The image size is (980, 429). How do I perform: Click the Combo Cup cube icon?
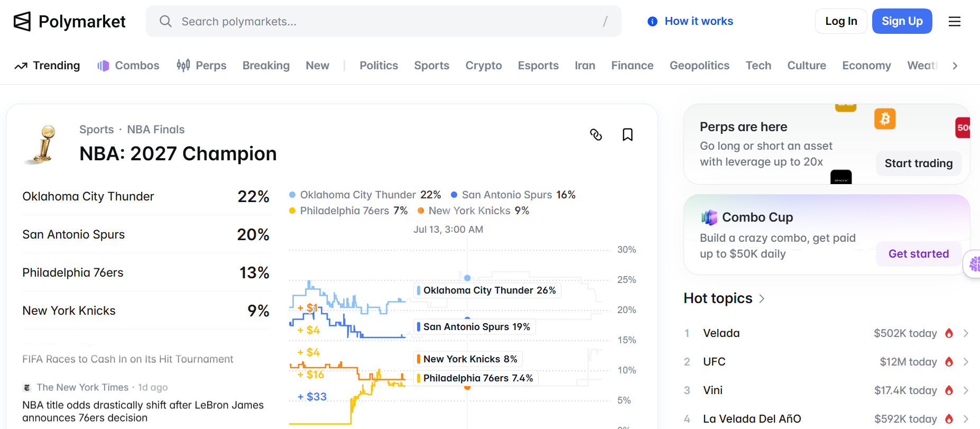(x=709, y=217)
